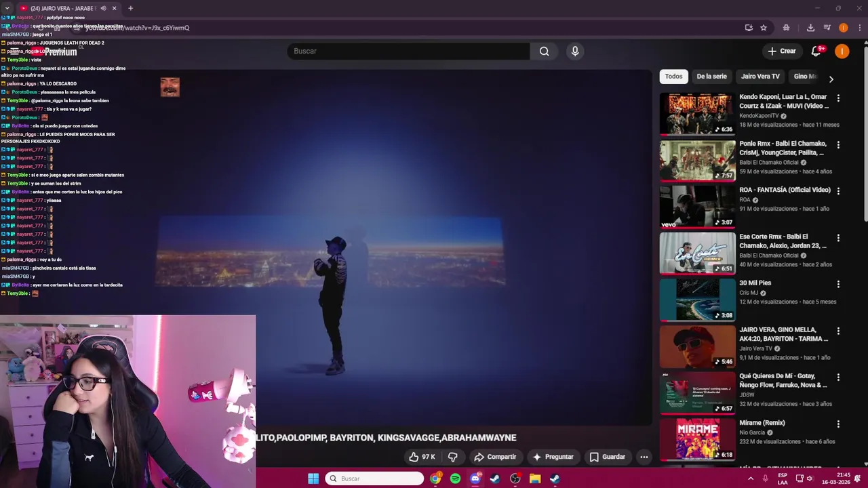Image resolution: width=868 pixels, height=488 pixels.
Task: Dislike the video with the thumbs-down icon
Action: (452, 457)
